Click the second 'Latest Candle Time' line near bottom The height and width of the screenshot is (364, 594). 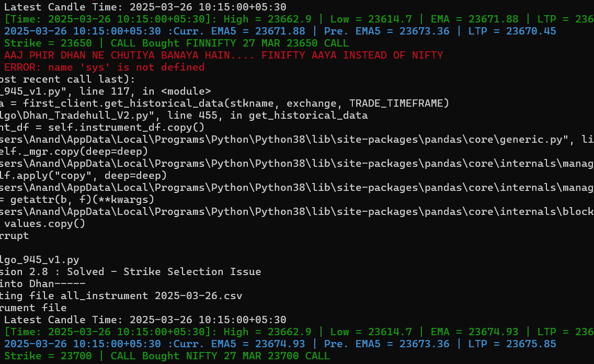click(x=145, y=320)
